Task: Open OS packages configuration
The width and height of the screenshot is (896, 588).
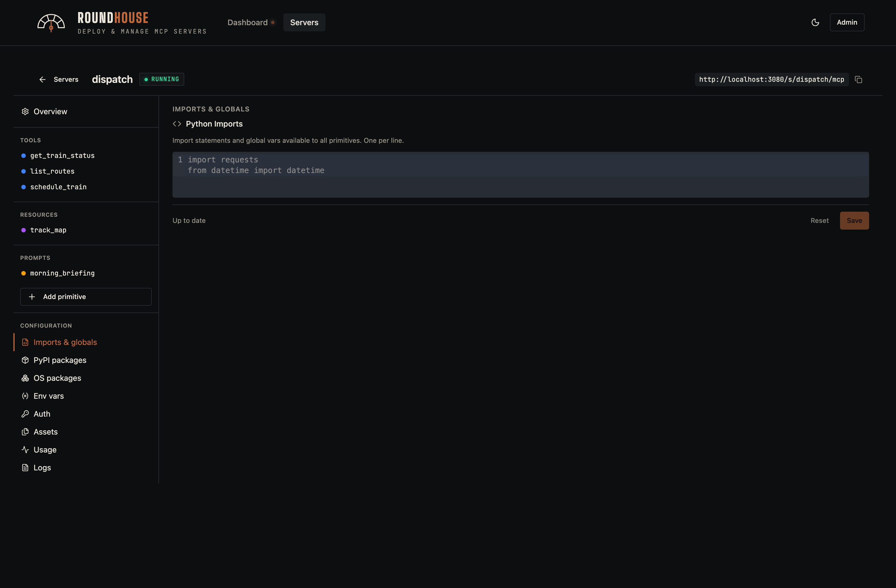Action: pos(86,378)
